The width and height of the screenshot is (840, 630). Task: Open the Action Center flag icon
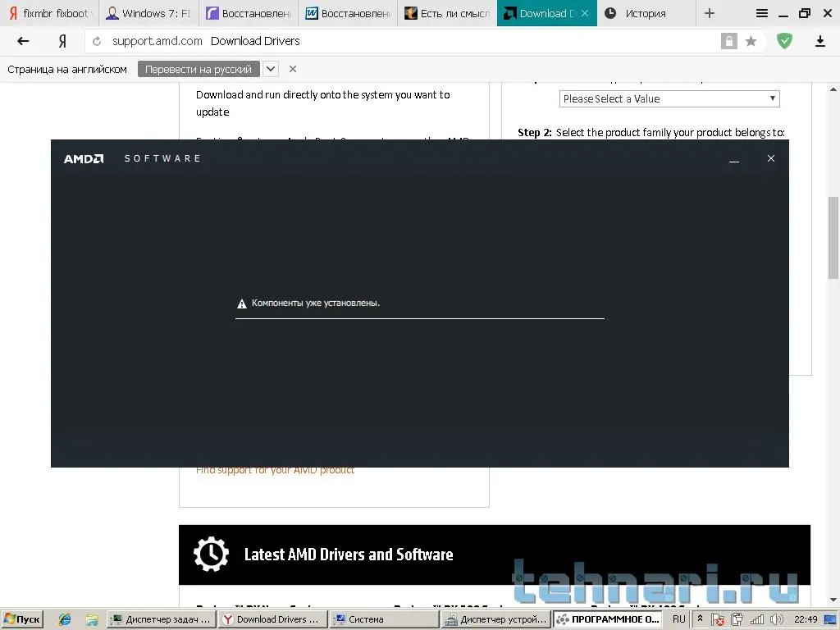tap(718, 620)
